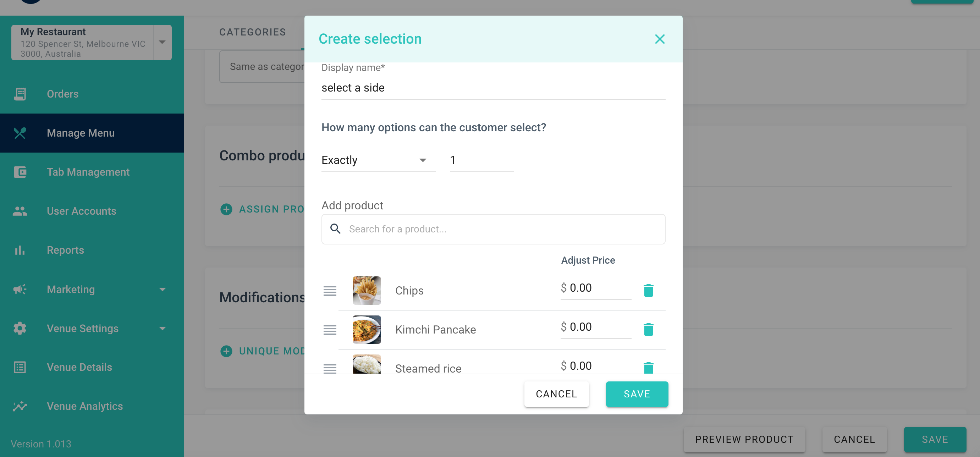The width and height of the screenshot is (980, 457).
Task: Select Reports in the sidebar menu
Action: [65, 250]
